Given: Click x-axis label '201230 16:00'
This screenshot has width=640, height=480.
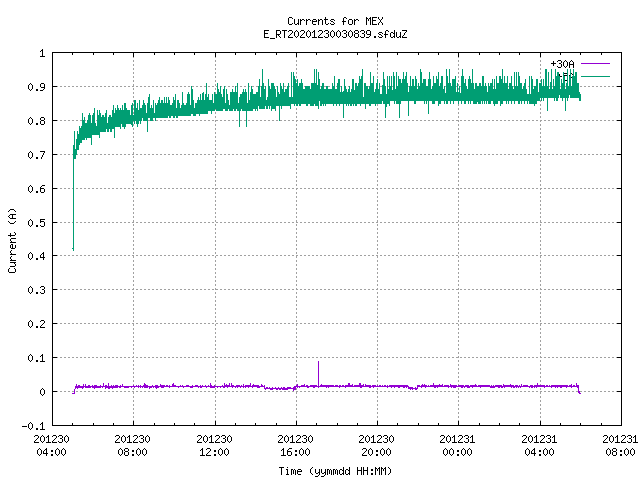Looking at the screenshot, I should point(296,446).
